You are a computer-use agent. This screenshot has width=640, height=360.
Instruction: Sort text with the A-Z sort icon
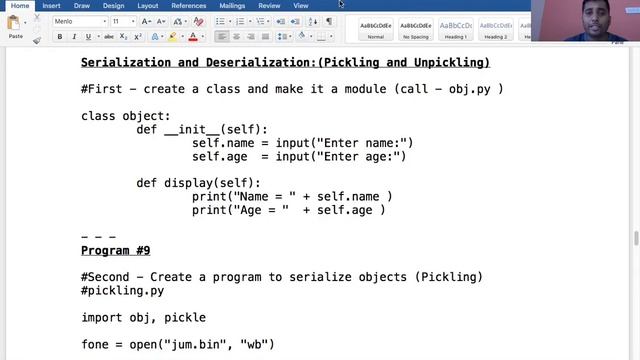(x=313, y=21)
